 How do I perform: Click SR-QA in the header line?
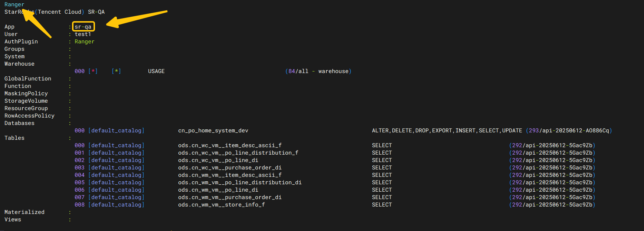click(x=96, y=12)
